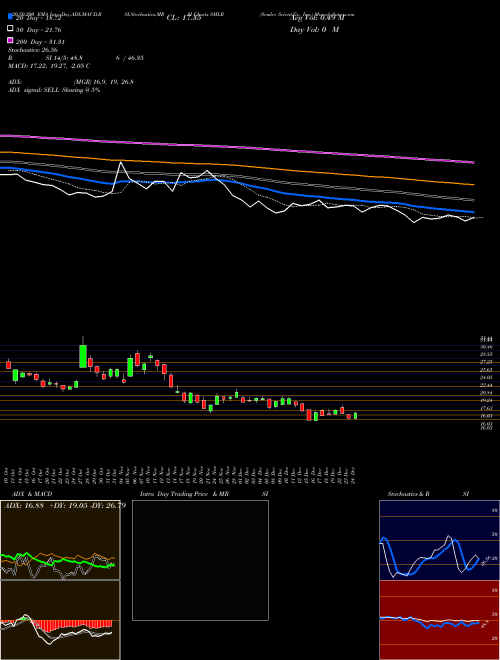This screenshot has width=500, height=660.
Task: Click the 'ADX: 16.88 +DY: 19.05 -DY: 26.79' header
Action: pyautogui.click(x=65, y=505)
